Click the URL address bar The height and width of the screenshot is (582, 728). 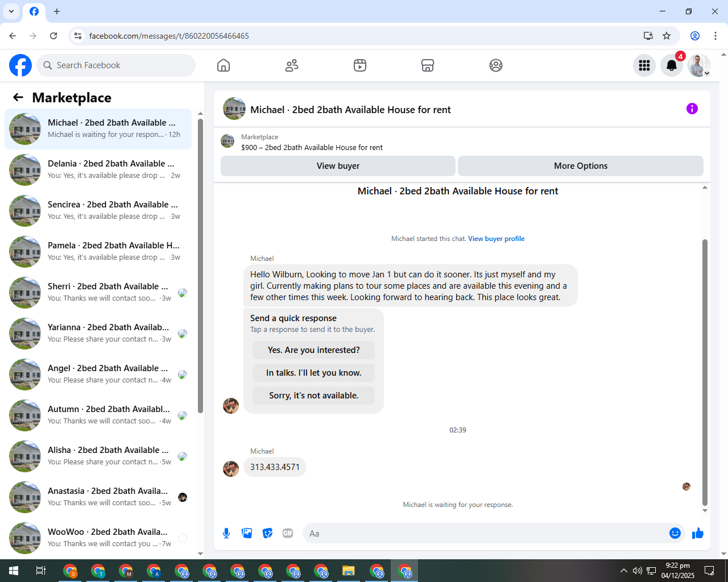pyautogui.click(x=358, y=36)
